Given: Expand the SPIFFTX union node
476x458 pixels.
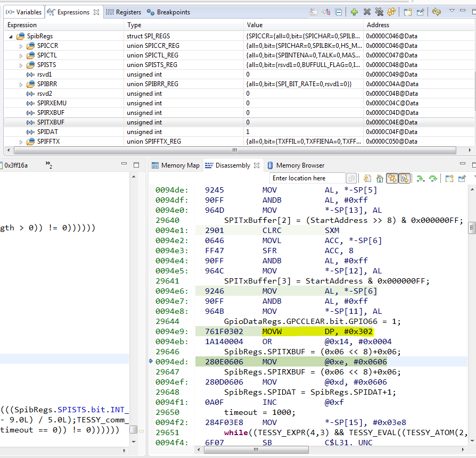Looking at the screenshot, I should point(21,141).
